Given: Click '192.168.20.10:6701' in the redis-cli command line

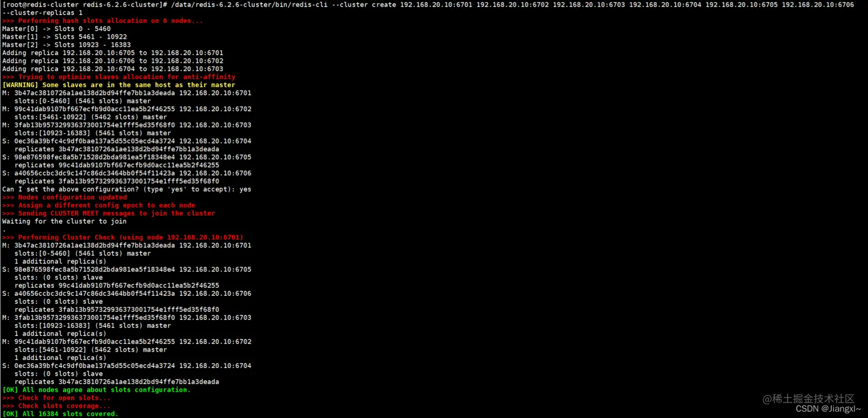Looking at the screenshot, I should point(436,5).
